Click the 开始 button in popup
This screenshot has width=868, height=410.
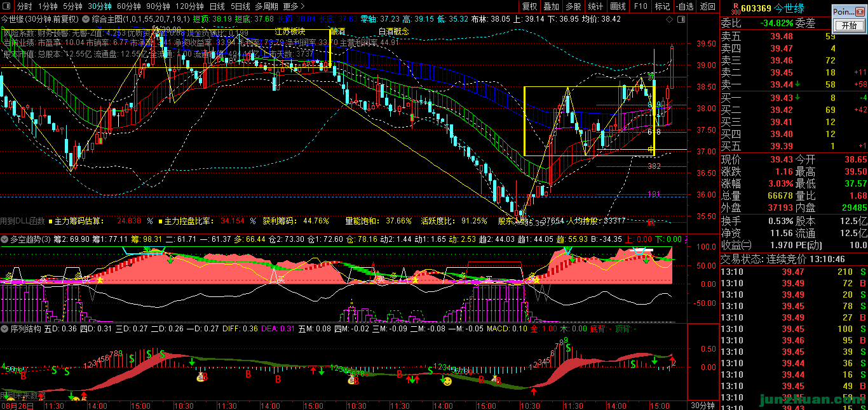click(848, 25)
